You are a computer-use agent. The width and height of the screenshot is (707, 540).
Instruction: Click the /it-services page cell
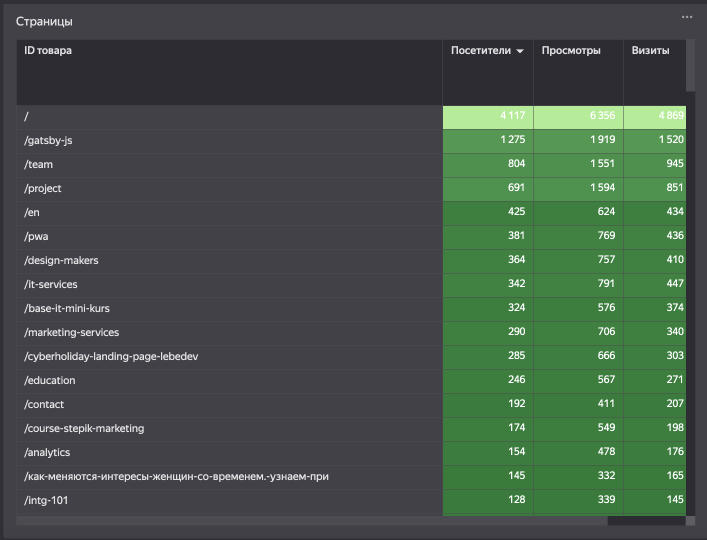[51, 285]
